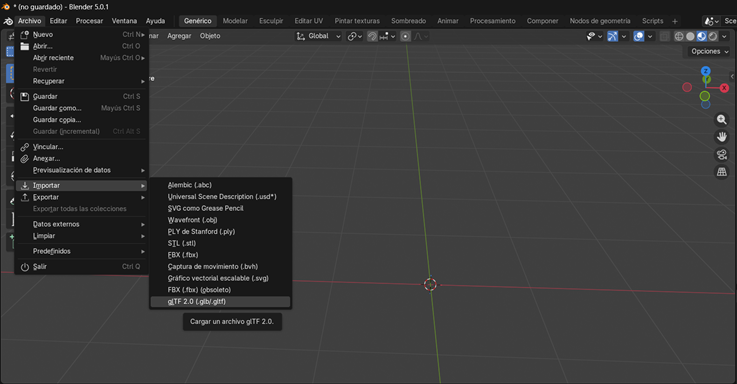Switch to wireframe viewport shading
The width and height of the screenshot is (737, 384).
pos(679,36)
